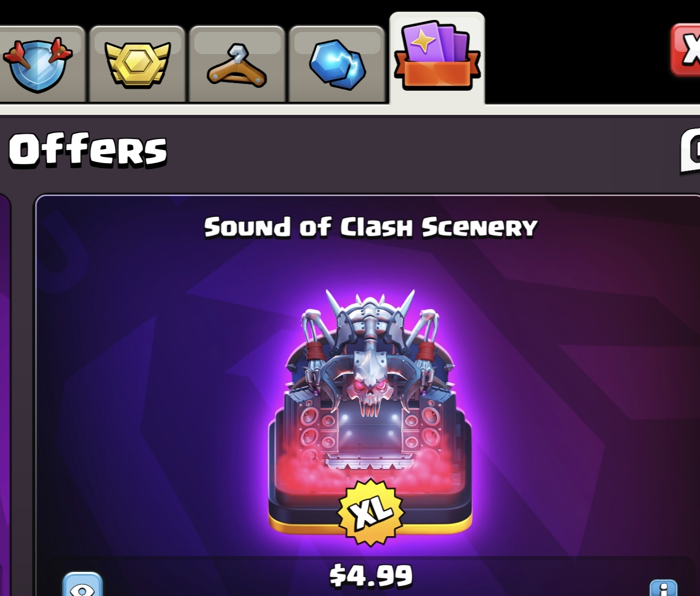Close the shop with red X
Image resolution: width=700 pixels, height=596 pixels.
coord(686,50)
